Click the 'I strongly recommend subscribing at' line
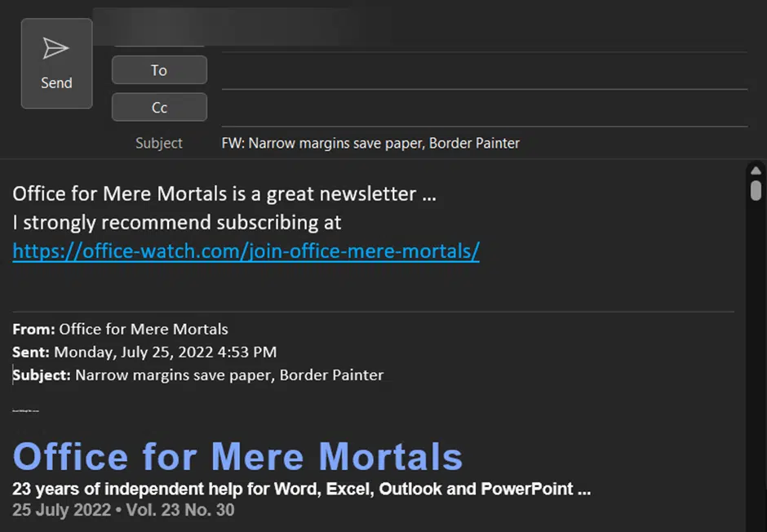767x532 pixels. [x=176, y=223]
